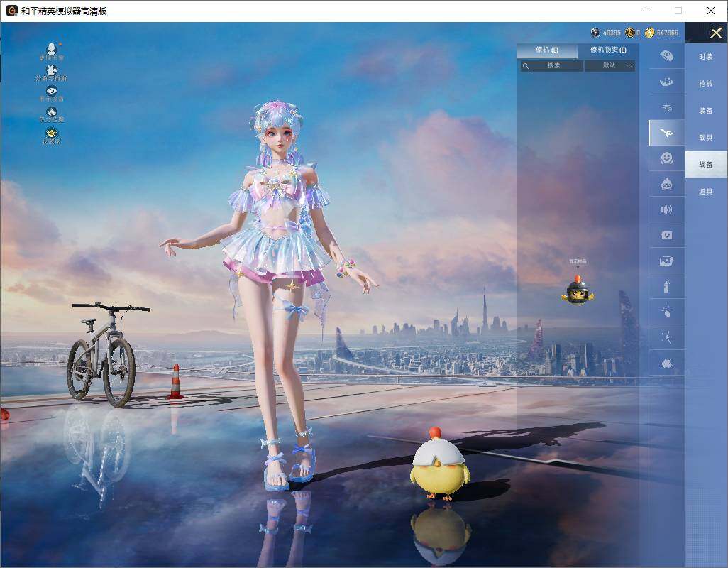Close the warehouse panel with the X

click(x=715, y=33)
